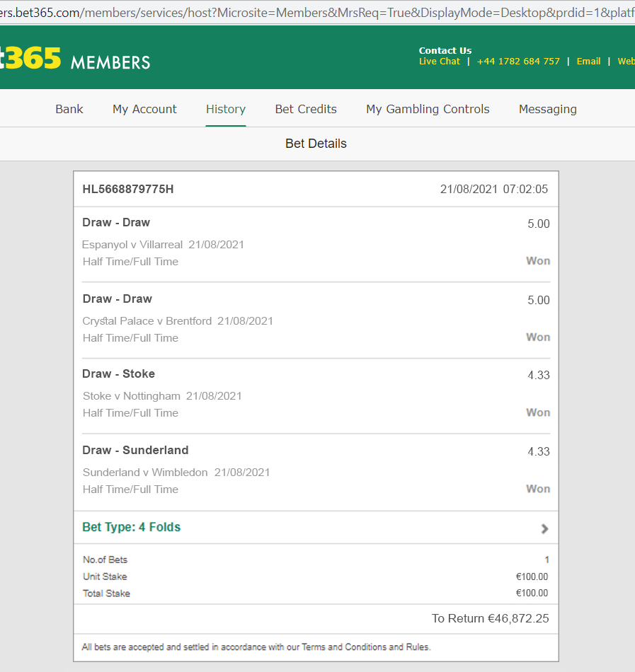Open My Gambling Controls tab

tap(428, 109)
